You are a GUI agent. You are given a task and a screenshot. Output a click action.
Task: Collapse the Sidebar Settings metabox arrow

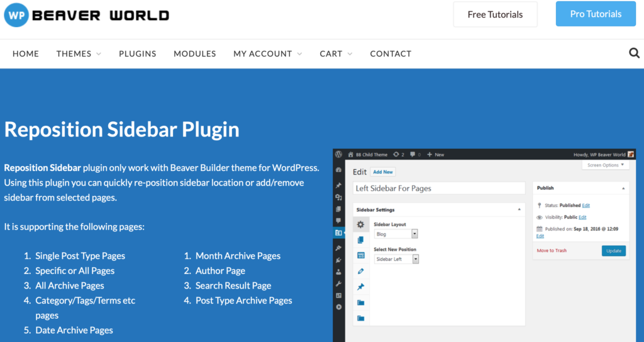tap(519, 209)
